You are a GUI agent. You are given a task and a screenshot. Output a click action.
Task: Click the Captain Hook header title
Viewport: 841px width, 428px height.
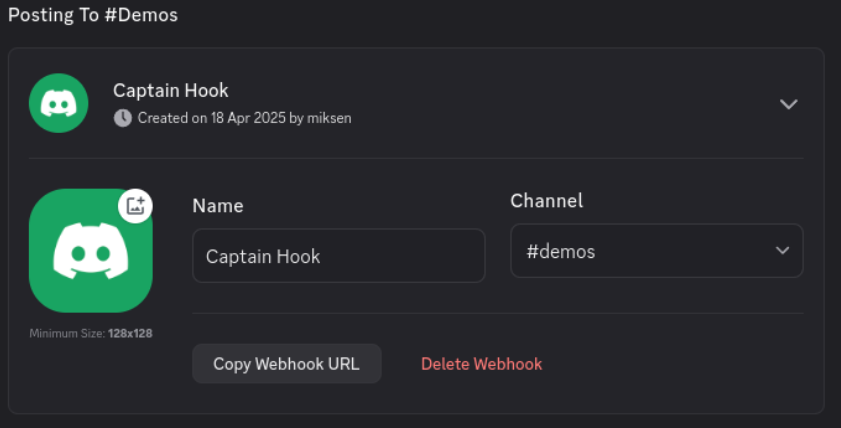pyautogui.click(x=171, y=91)
